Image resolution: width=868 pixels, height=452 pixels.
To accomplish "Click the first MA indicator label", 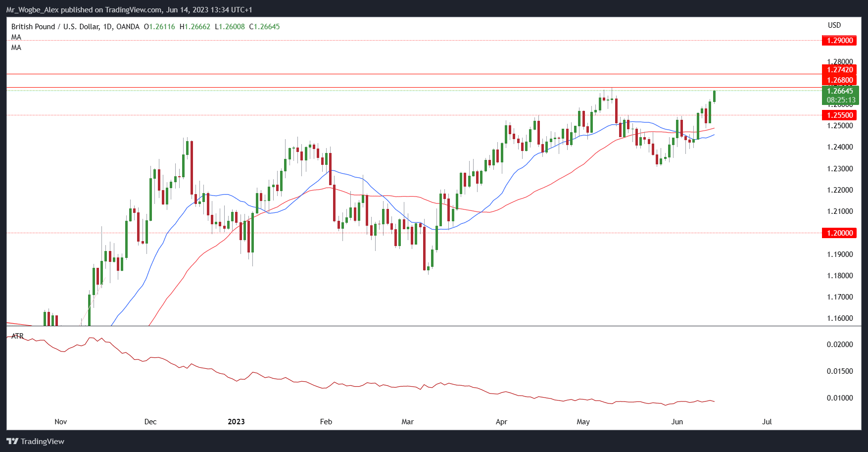I will (x=16, y=37).
